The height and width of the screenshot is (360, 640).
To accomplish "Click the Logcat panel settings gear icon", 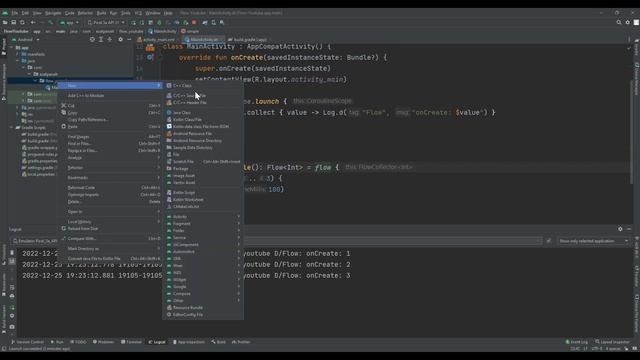I will (620, 229).
